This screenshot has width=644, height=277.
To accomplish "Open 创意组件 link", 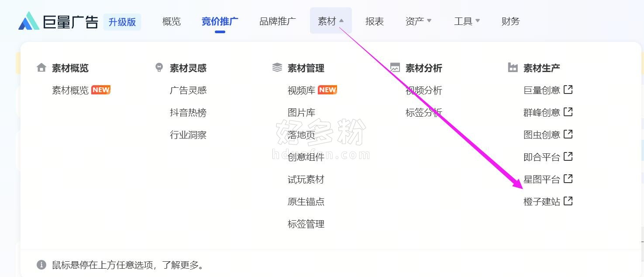I will (306, 157).
